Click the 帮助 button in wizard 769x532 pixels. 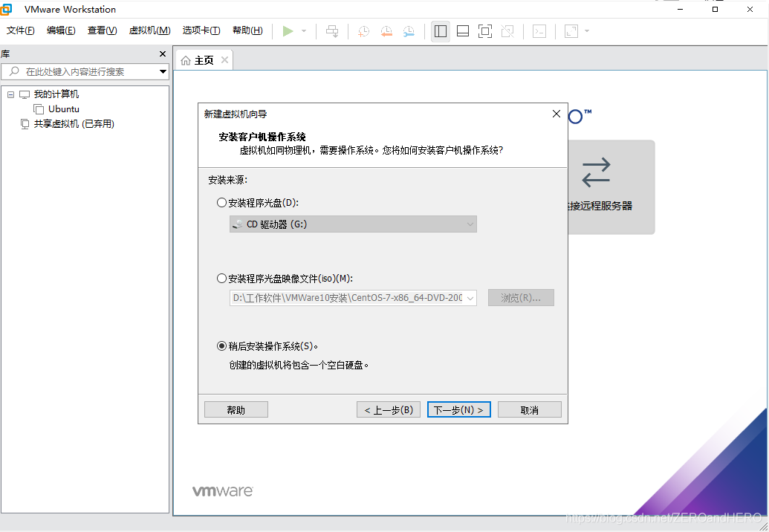pos(236,410)
